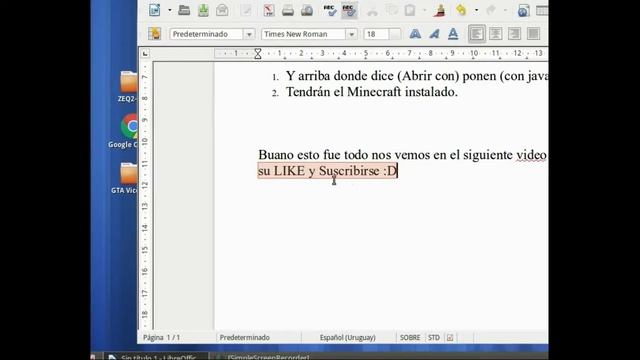Click the paragraph style box Predeterminado
The width and height of the screenshot is (640, 360).
click(207, 34)
